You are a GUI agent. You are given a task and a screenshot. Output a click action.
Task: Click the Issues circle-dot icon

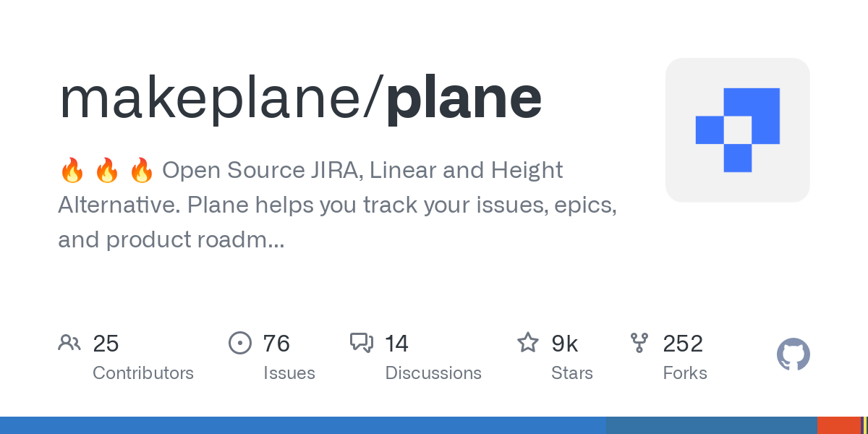point(240,343)
